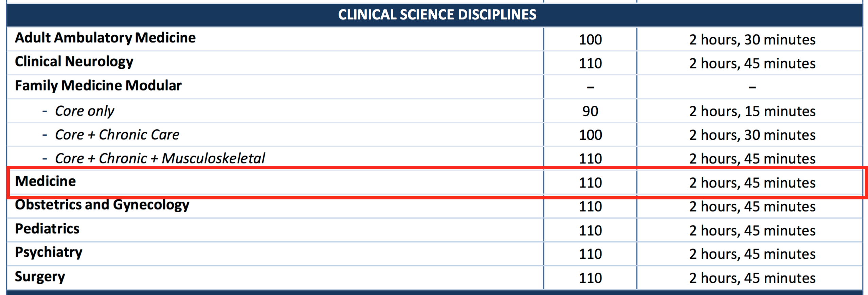Select the Family Medicine Modular label
The height and width of the screenshot is (295, 868).
pyautogui.click(x=98, y=86)
